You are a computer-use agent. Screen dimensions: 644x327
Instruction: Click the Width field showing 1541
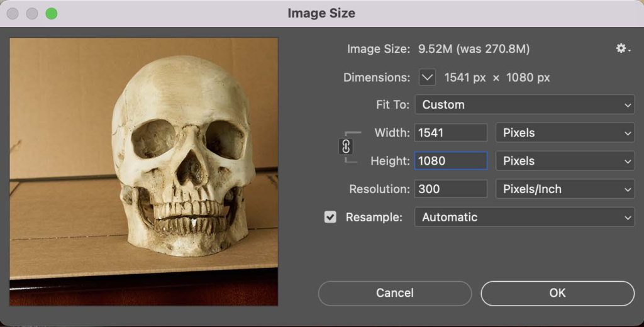click(x=450, y=133)
